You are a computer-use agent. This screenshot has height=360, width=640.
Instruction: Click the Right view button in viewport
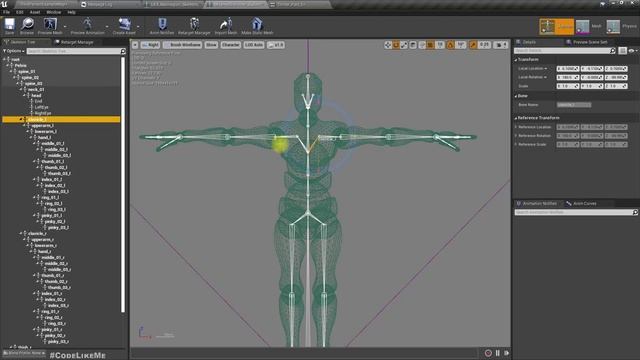(x=150, y=45)
